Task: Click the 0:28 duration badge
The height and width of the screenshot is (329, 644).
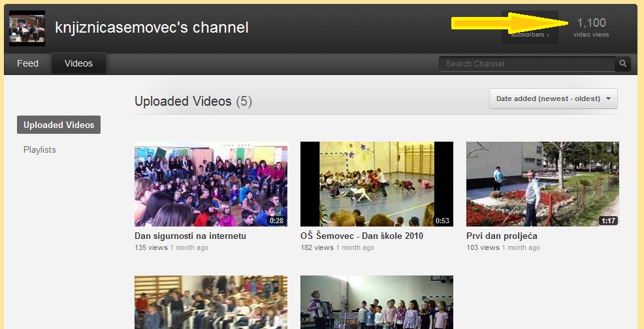Action: [276, 221]
